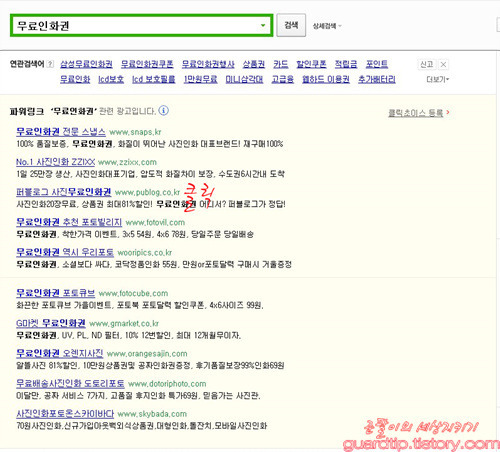Open related search 적립금

[x=346, y=64]
